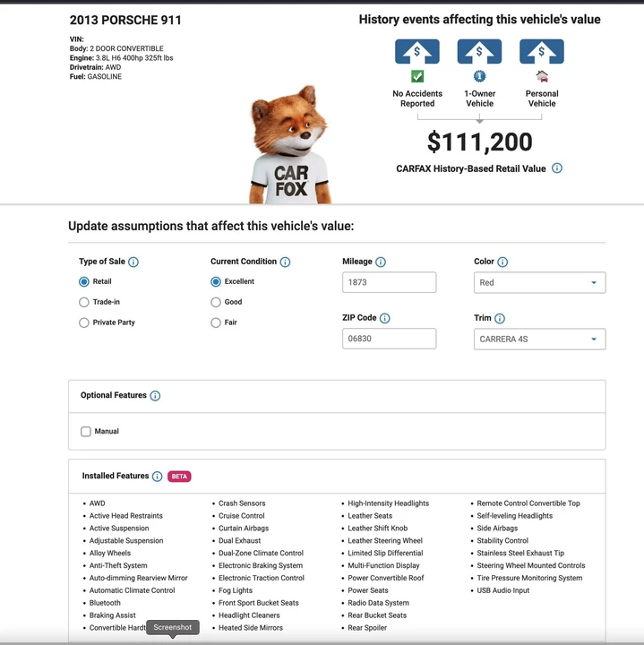
Task: Click the Mileage input field
Action: tap(389, 282)
